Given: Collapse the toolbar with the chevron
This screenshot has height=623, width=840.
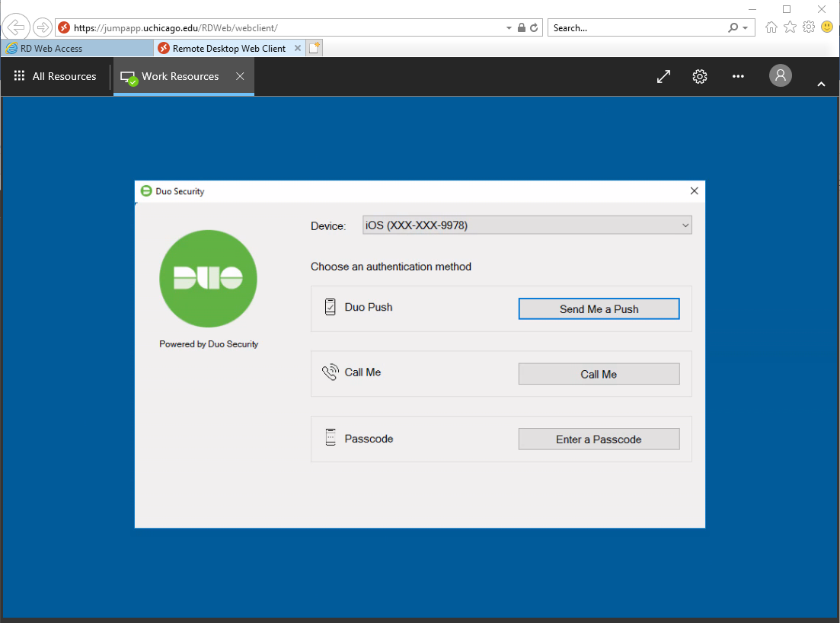Looking at the screenshot, I should point(821,84).
